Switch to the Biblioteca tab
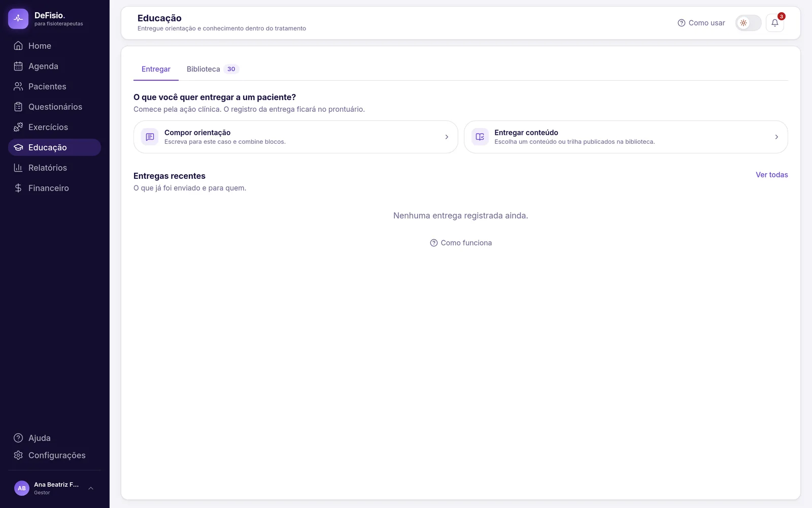This screenshot has width=812, height=508. (213, 69)
